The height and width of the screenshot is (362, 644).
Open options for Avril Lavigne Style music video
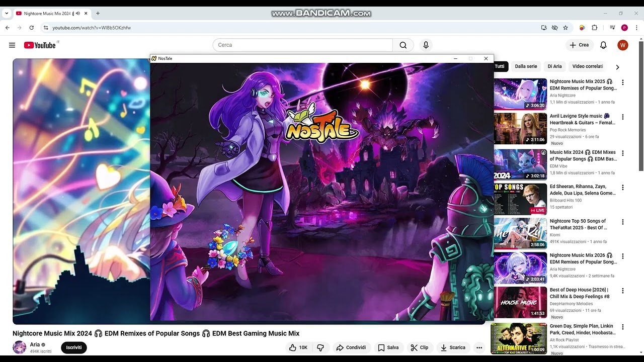(623, 117)
